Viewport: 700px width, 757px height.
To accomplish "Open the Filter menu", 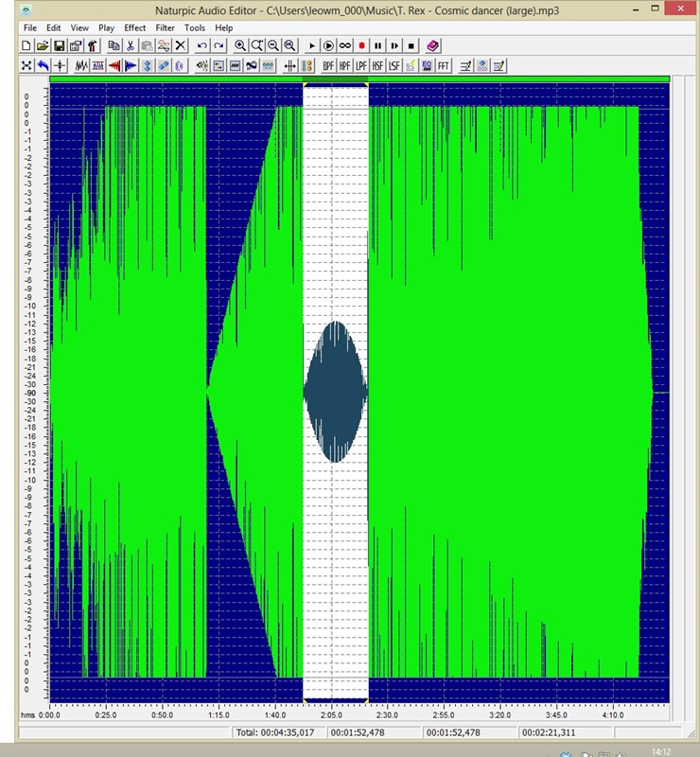I will [x=166, y=28].
